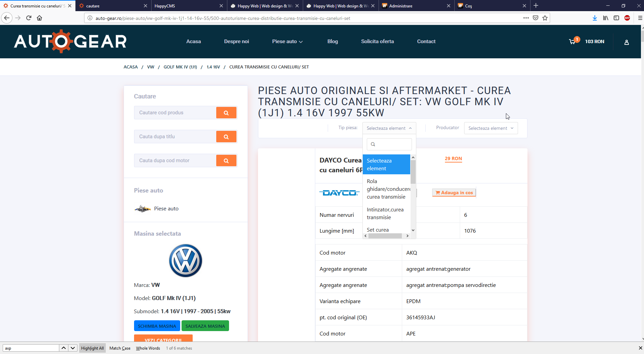Go to browser Home page
644x354 pixels.
pyautogui.click(x=39, y=18)
